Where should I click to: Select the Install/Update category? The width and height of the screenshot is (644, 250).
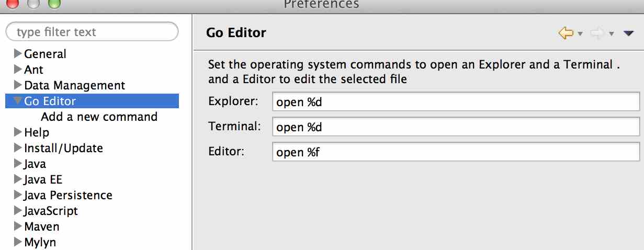[63, 148]
